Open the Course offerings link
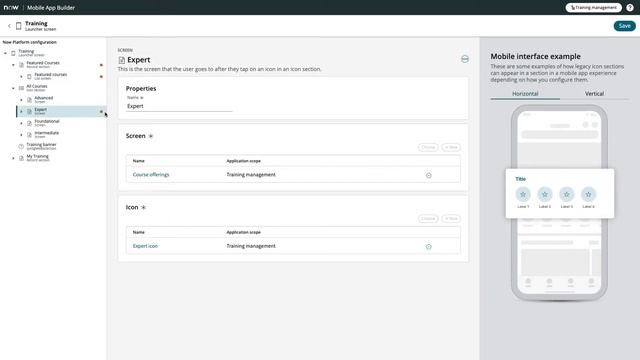640x360 pixels. tap(151, 175)
